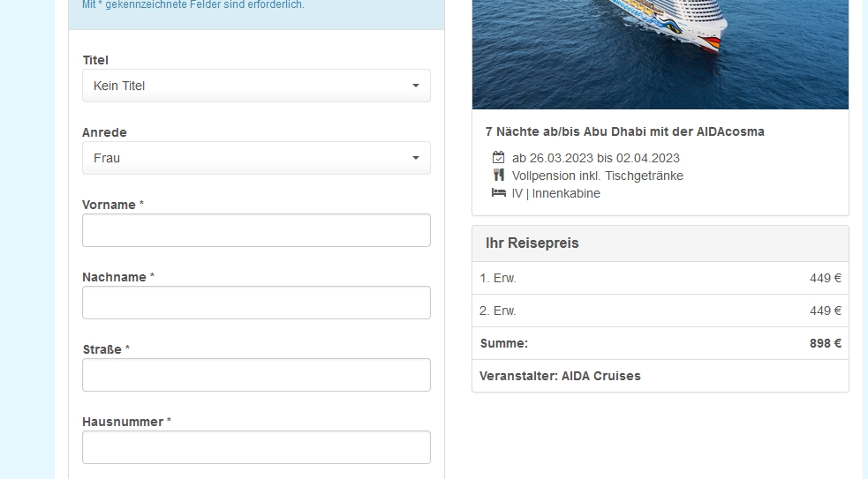The height and width of the screenshot is (479, 868).
Task: Place cursor in the Hausnummer field
Action: [x=256, y=447]
